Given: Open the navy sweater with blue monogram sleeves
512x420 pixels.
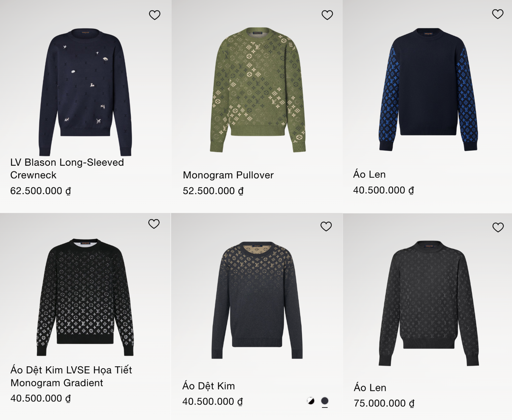Looking at the screenshot, I should point(428,89).
